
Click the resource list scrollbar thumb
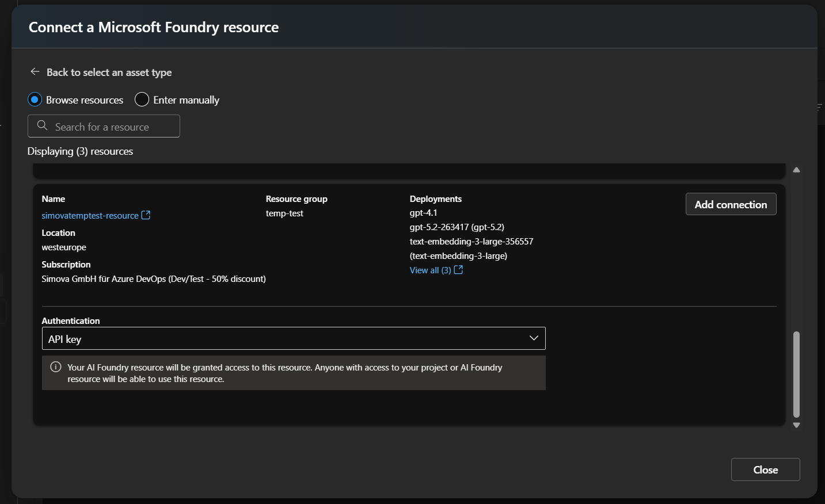pos(796,374)
